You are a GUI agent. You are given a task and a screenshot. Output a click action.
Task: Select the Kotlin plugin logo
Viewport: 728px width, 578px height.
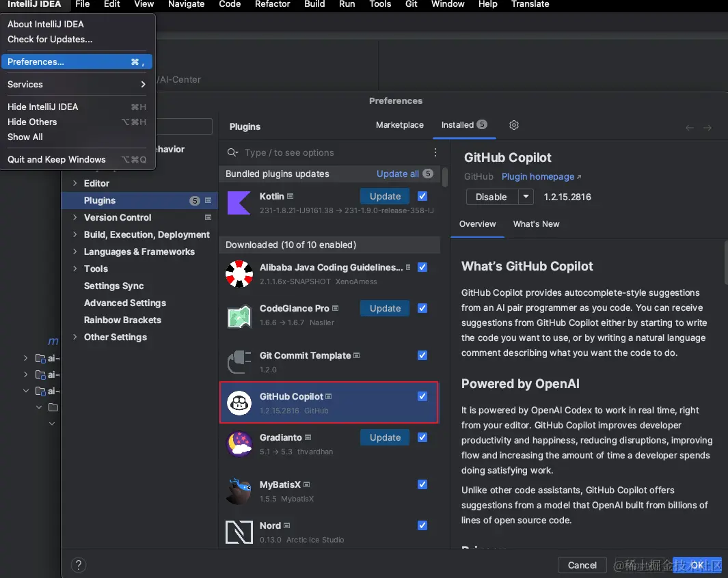[239, 203]
